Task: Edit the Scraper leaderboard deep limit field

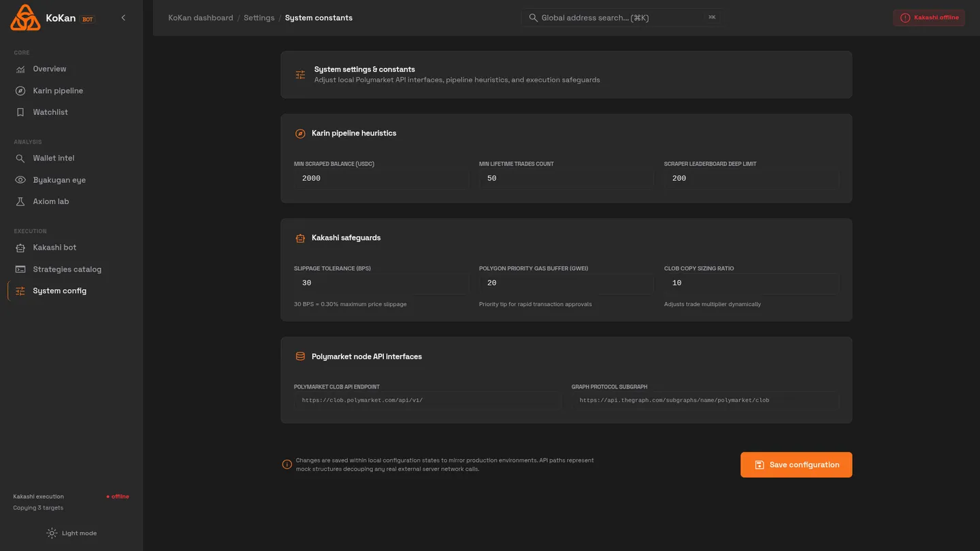Action: (x=751, y=178)
